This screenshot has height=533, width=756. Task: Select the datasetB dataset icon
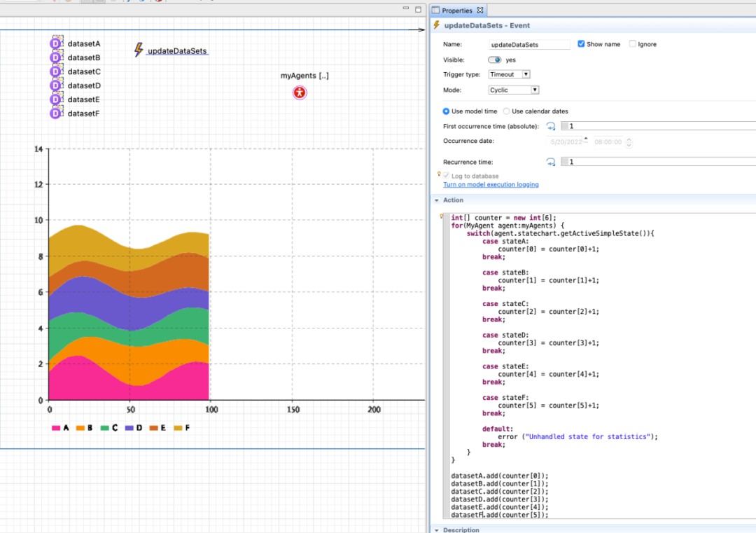click(x=57, y=57)
